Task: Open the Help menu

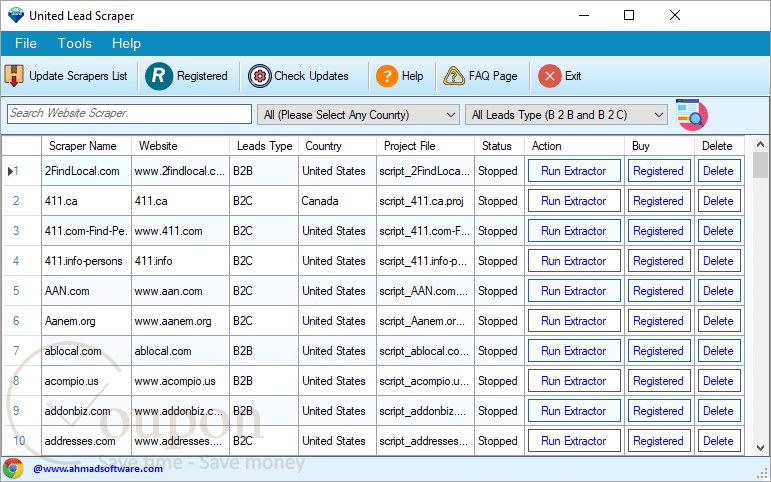Action: 126,43
